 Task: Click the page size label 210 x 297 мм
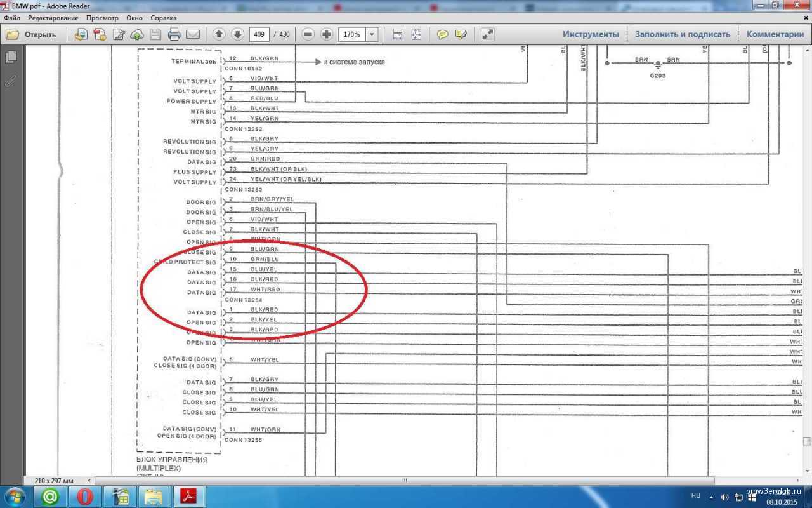pyautogui.click(x=54, y=481)
